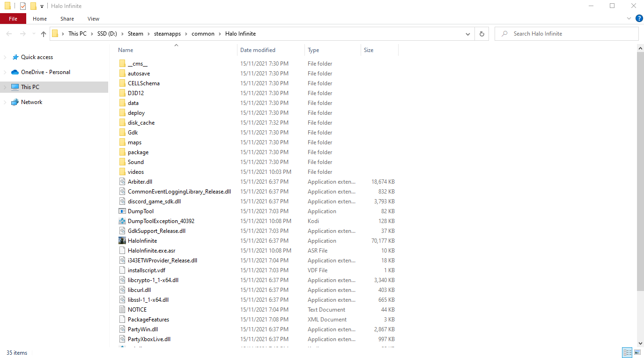Navigate to steamapps breadcrumb

pos(168,34)
